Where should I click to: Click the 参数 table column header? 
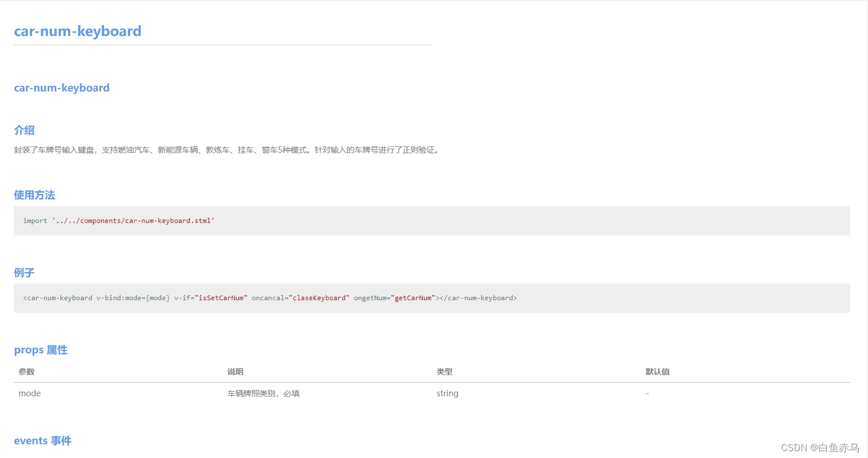[26, 372]
